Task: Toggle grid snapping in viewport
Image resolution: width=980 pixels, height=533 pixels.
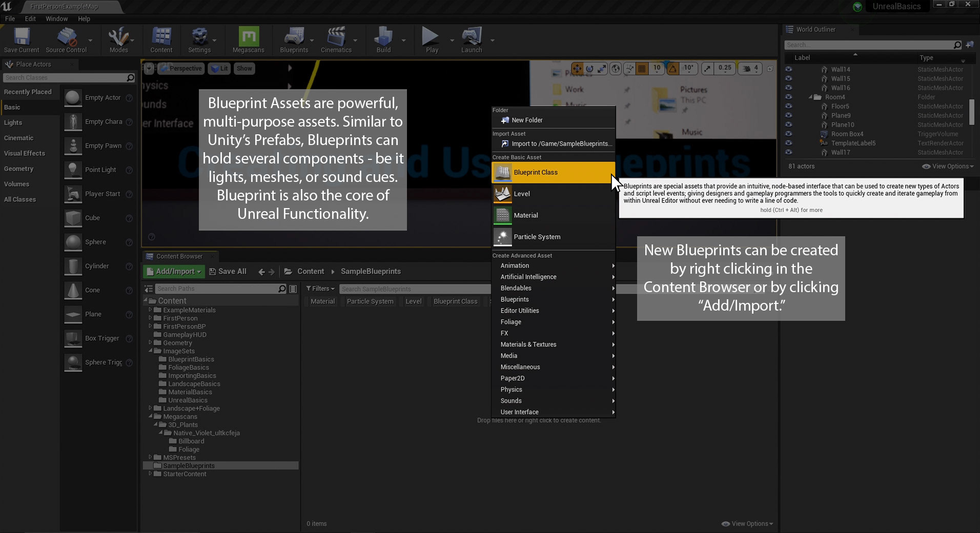Action: point(642,68)
